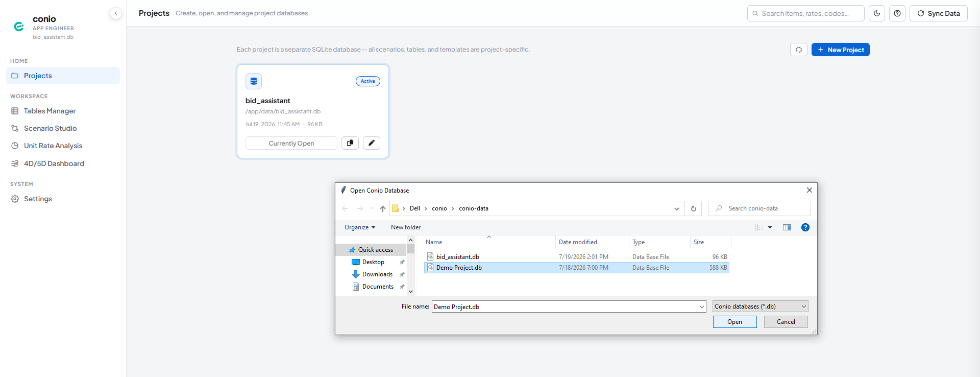
Task: Open help with the question mark icon
Action: click(897, 13)
